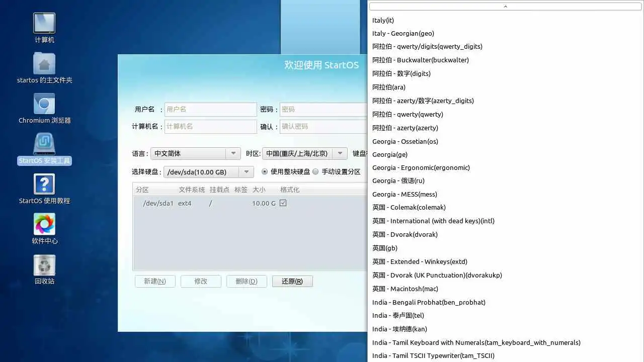Select the /dev/sda1 partition row

pyautogui.click(x=251, y=203)
